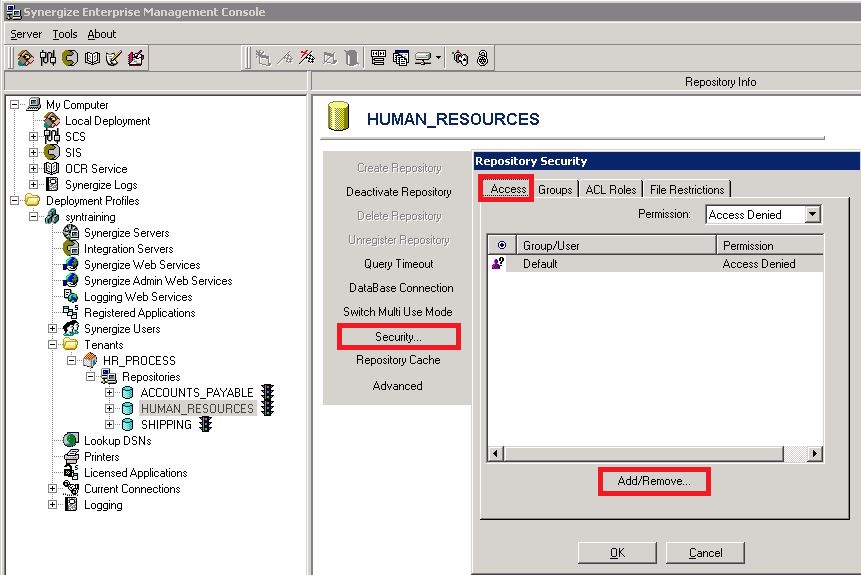Collapse the Deployment Profiles node
This screenshot has height=575, width=861.
coord(15,200)
